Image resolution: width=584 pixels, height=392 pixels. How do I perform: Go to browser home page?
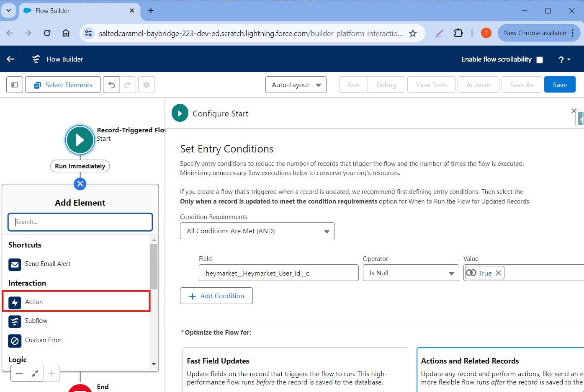[x=66, y=33]
